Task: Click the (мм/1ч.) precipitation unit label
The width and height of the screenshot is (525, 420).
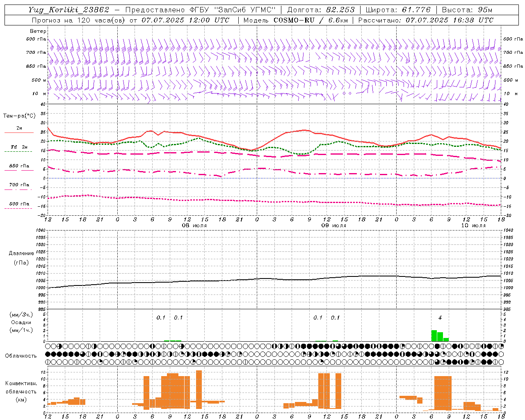Action: [21, 330]
